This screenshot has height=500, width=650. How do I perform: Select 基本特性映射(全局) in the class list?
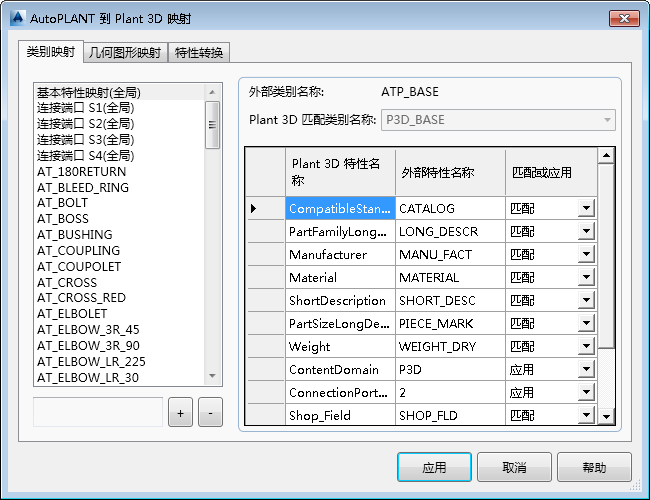pos(120,92)
